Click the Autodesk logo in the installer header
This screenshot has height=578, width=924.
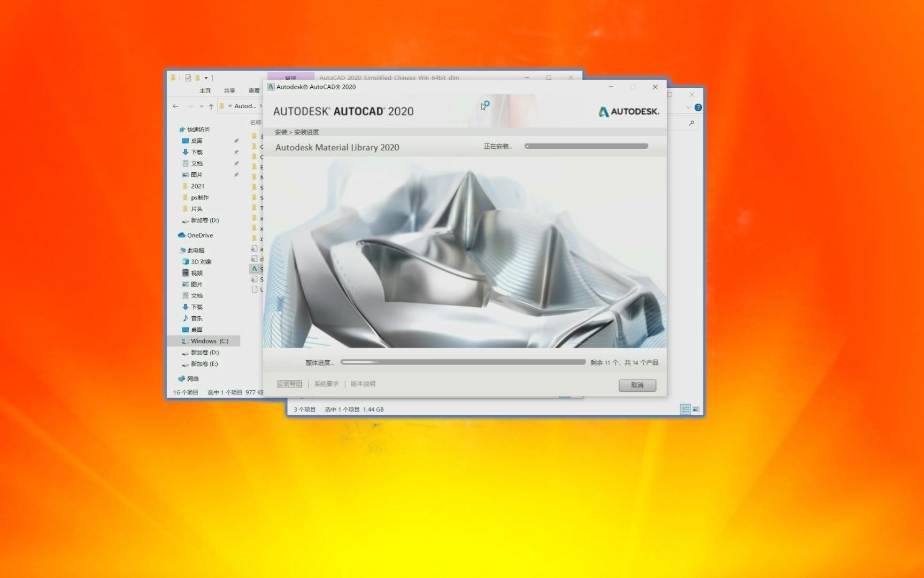tap(628, 111)
